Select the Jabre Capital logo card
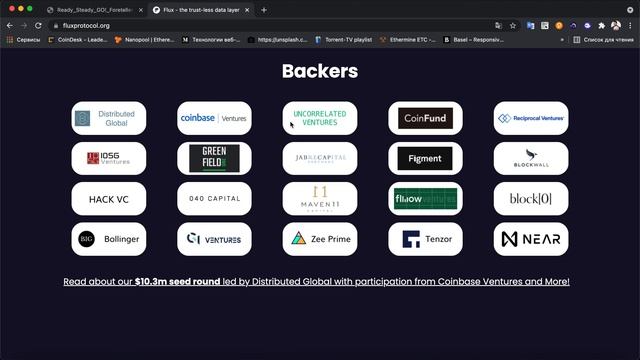640x360 pixels. coord(320,158)
